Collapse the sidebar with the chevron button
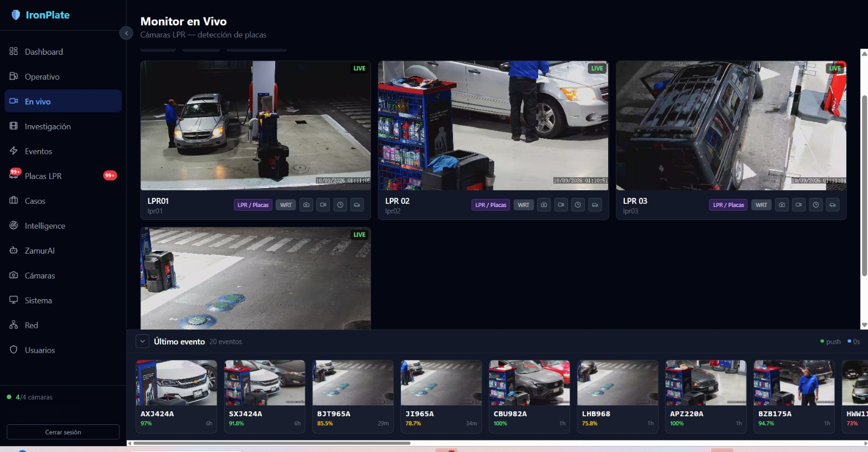 tap(126, 33)
